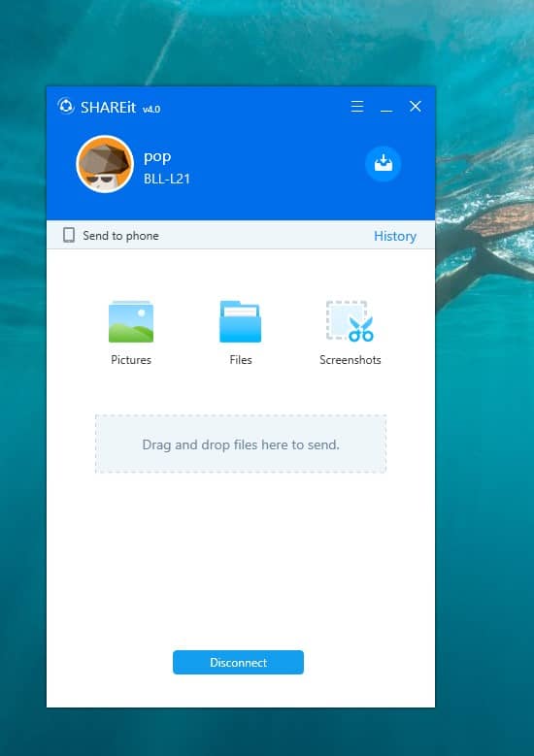Click the received files inbox icon
The width and height of the screenshot is (534, 756).
tap(383, 164)
